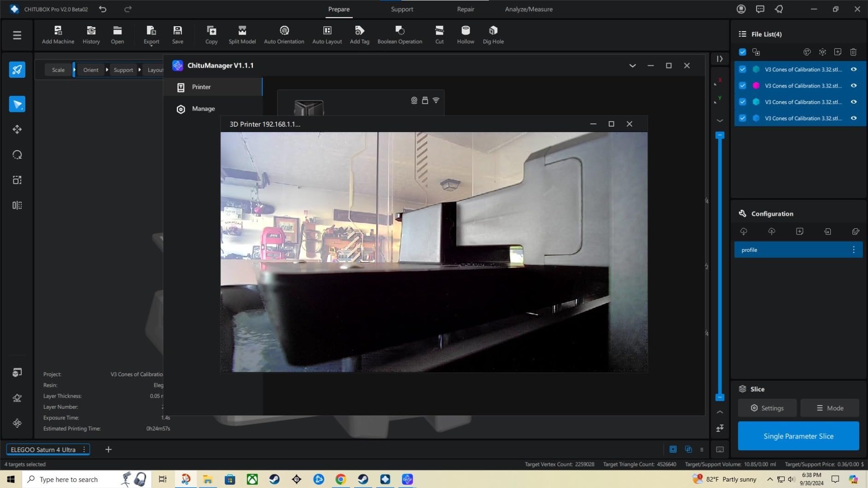The image size is (868, 488).
Task: Save the project with Save icon
Action: pyautogui.click(x=178, y=35)
